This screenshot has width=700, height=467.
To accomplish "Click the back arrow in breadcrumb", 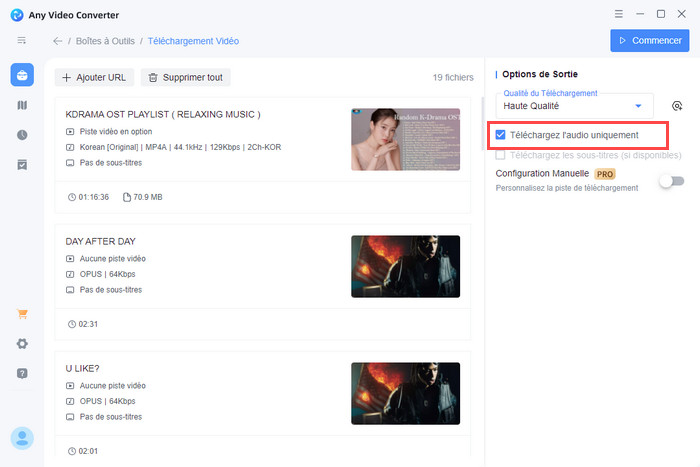I will pos(57,41).
